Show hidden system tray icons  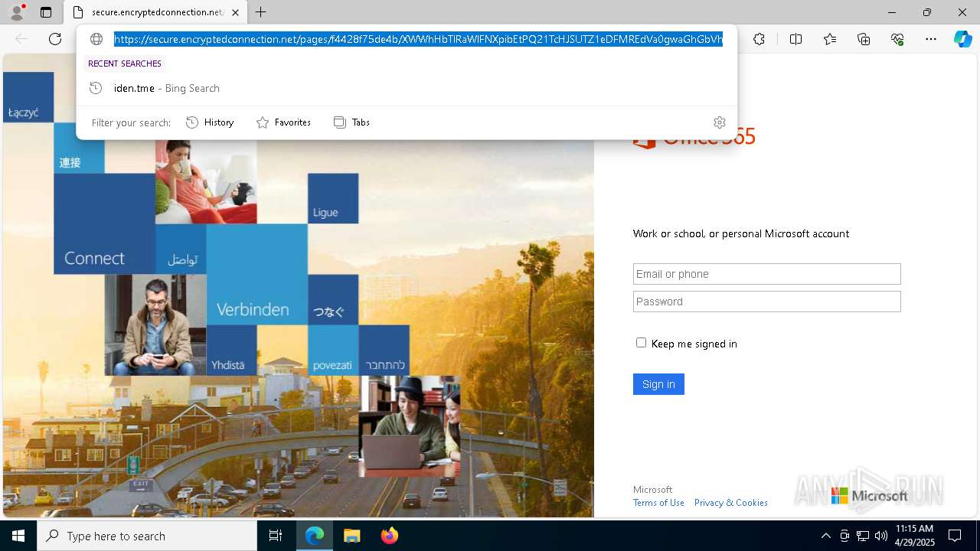(825, 536)
